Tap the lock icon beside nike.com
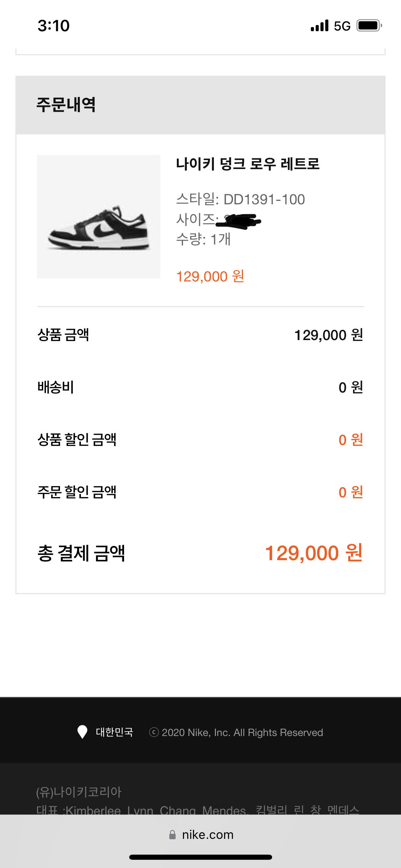Image resolution: width=401 pixels, height=868 pixels. pyautogui.click(x=172, y=835)
